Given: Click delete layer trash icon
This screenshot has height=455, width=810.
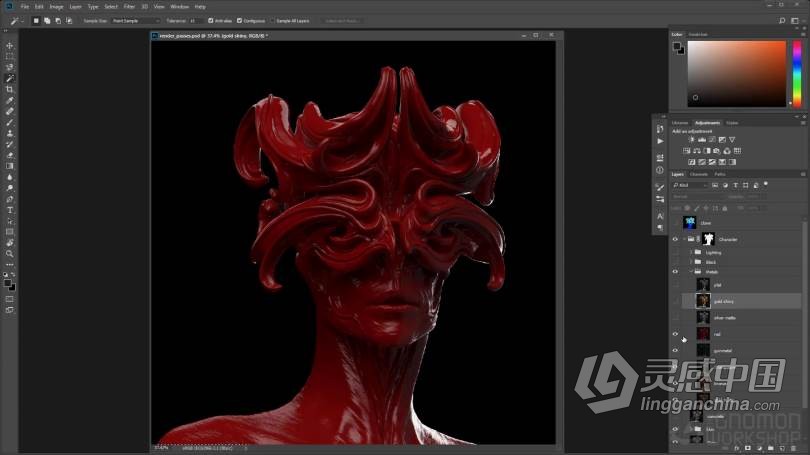Looking at the screenshot, I should pyautogui.click(x=793, y=448).
